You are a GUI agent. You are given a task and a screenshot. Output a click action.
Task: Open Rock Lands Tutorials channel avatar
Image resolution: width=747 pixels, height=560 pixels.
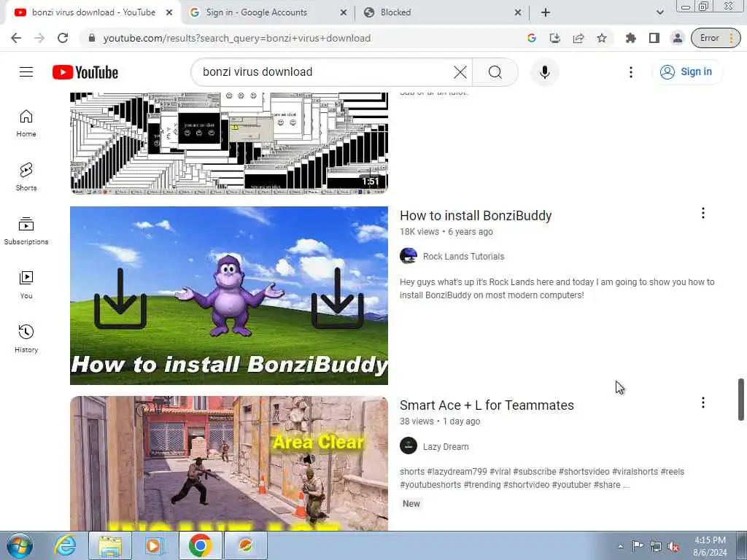(409, 256)
